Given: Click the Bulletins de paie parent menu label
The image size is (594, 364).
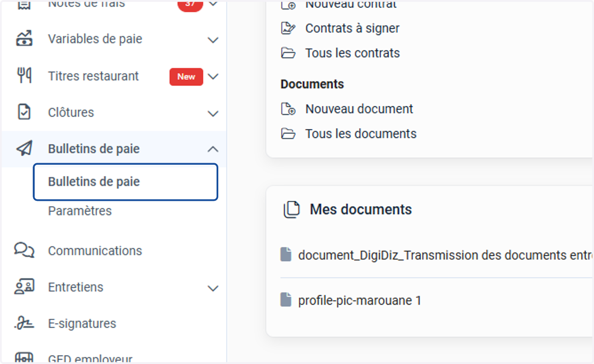Looking at the screenshot, I should pyautogui.click(x=94, y=149).
